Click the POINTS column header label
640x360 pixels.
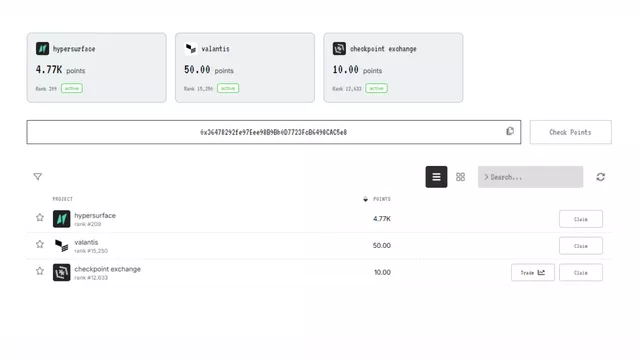[x=382, y=199]
